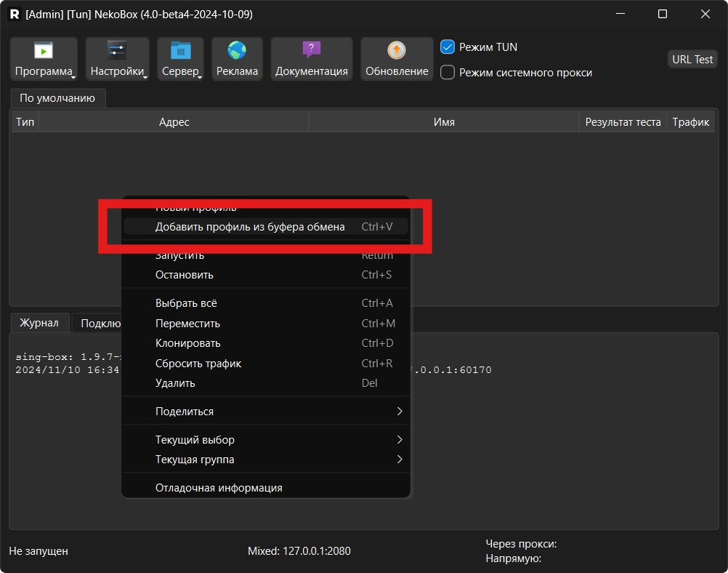Click the Обновление update icon
This screenshot has height=573, width=728.
click(397, 51)
